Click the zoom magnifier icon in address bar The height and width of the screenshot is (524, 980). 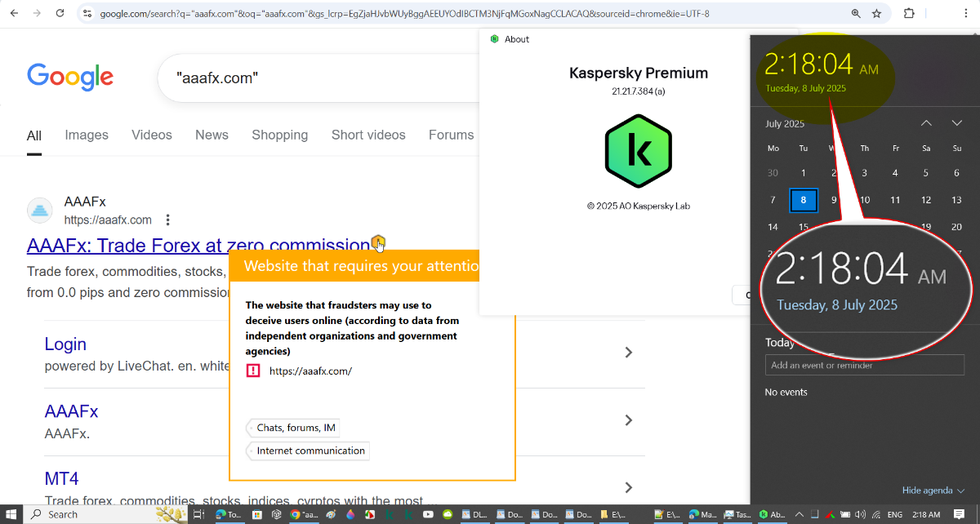pyautogui.click(x=856, y=14)
